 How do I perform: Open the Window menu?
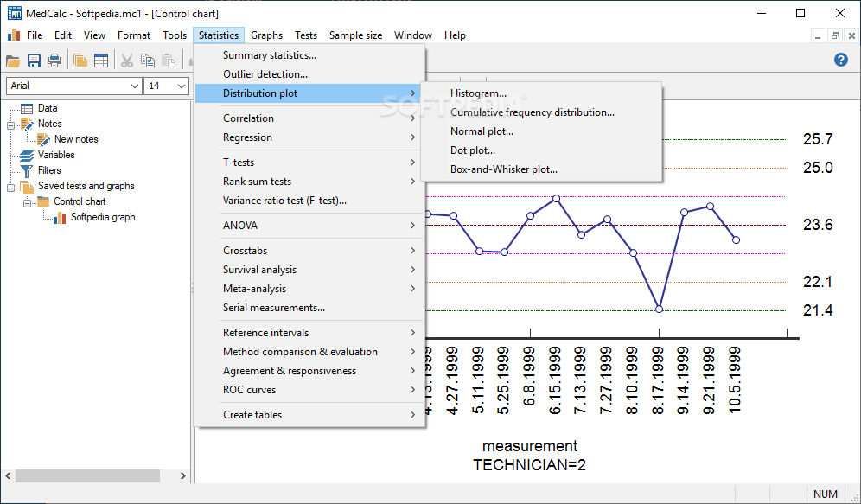coord(413,35)
